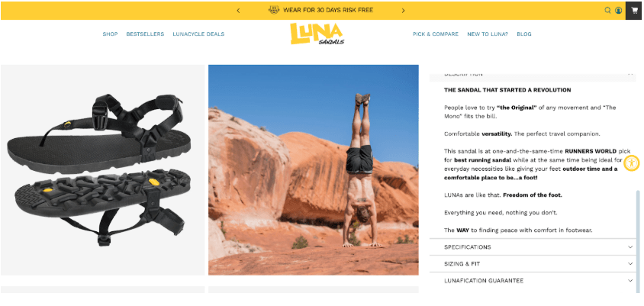
Task: Open the Shop menu
Action: click(x=110, y=34)
